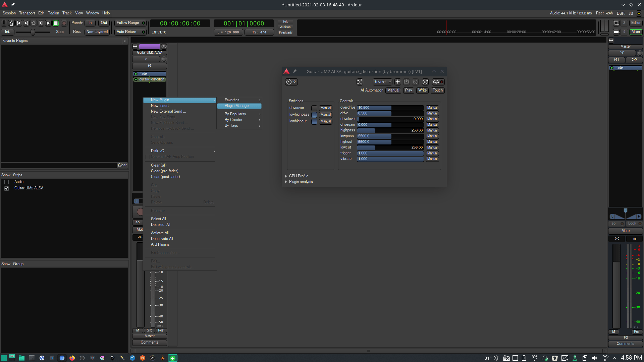This screenshot has height=362, width=644.
Task: Toggle the metronome click button
Action: click(x=11, y=23)
